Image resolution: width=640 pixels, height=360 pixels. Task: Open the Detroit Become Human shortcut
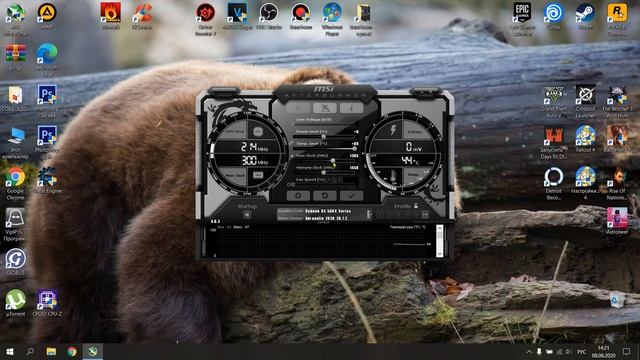[554, 177]
